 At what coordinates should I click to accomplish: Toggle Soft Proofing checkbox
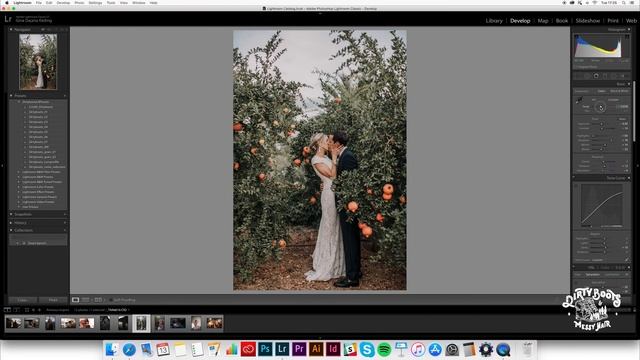(x=111, y=300)
